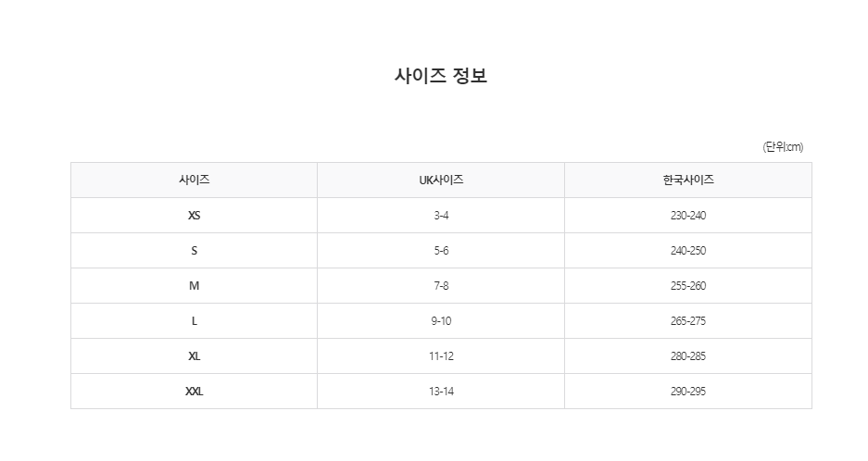Select the XS size cell
The image size is (868, 461).
click(x=194, y=216)
